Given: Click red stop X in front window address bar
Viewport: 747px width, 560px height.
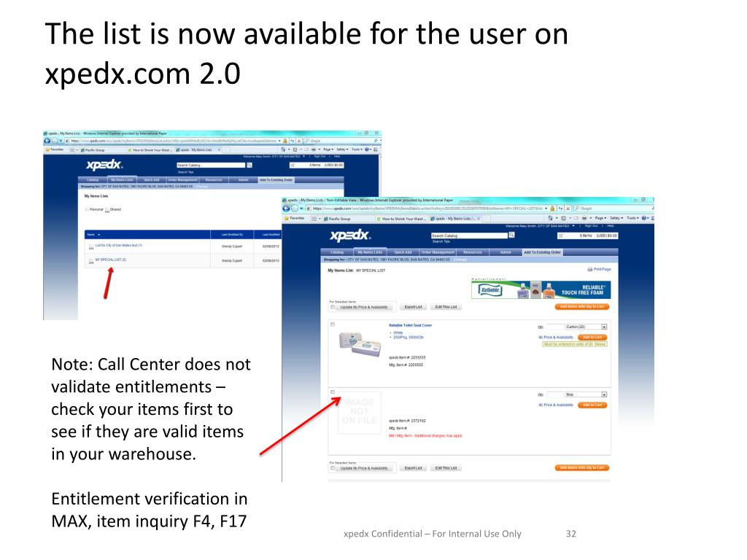Looking at the screenshot, I should [x=568, y=209].
